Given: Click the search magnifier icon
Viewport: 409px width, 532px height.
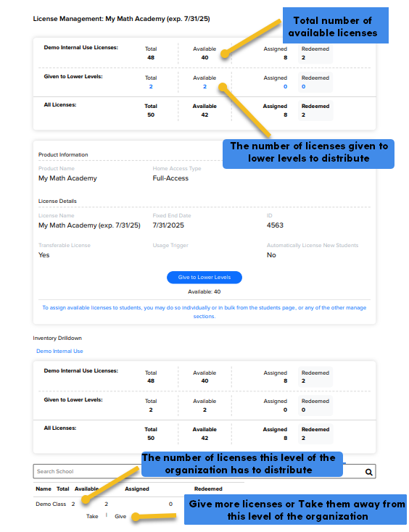Looking at the screenshot, I should tap(368, 472).
